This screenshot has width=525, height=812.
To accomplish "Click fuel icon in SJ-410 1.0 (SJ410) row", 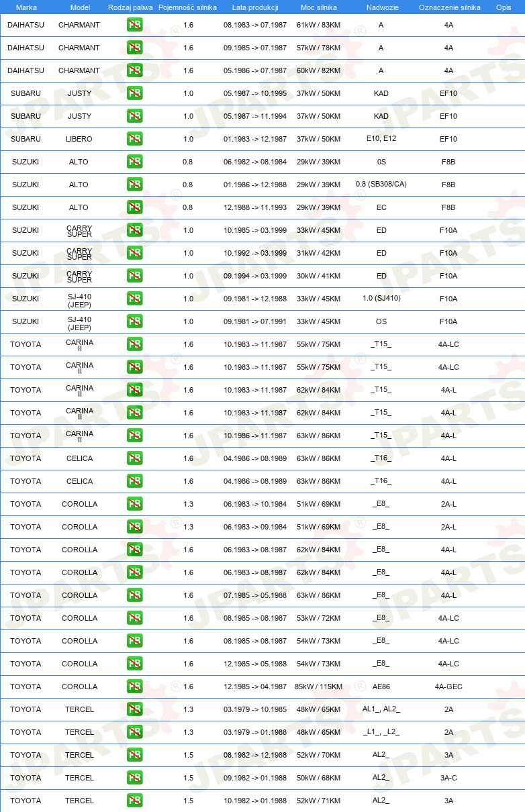I will [134, 299].
